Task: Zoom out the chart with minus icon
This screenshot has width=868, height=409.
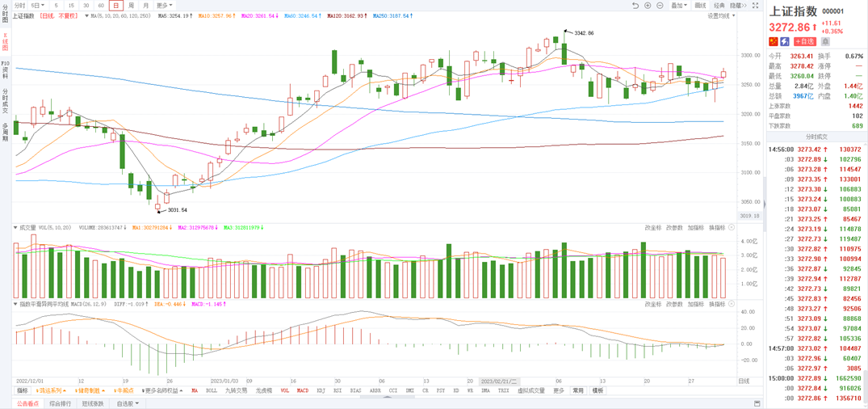Action: (660, 6)
